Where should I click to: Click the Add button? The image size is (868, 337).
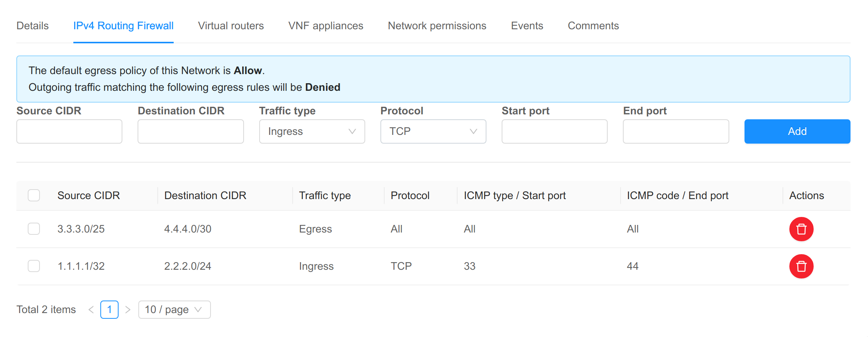click(797, 131)
